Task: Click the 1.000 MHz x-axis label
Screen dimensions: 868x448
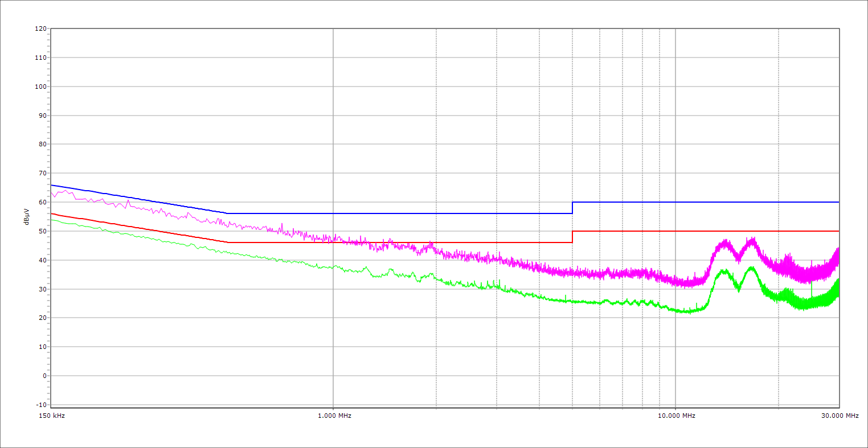Action: point(334,416)
